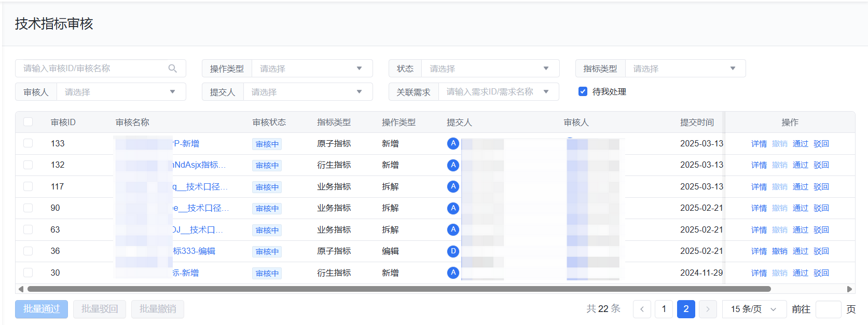Click submitter avatar D in row 36
The height and width of the screenshot is (325, 868).
click(453, 251)
